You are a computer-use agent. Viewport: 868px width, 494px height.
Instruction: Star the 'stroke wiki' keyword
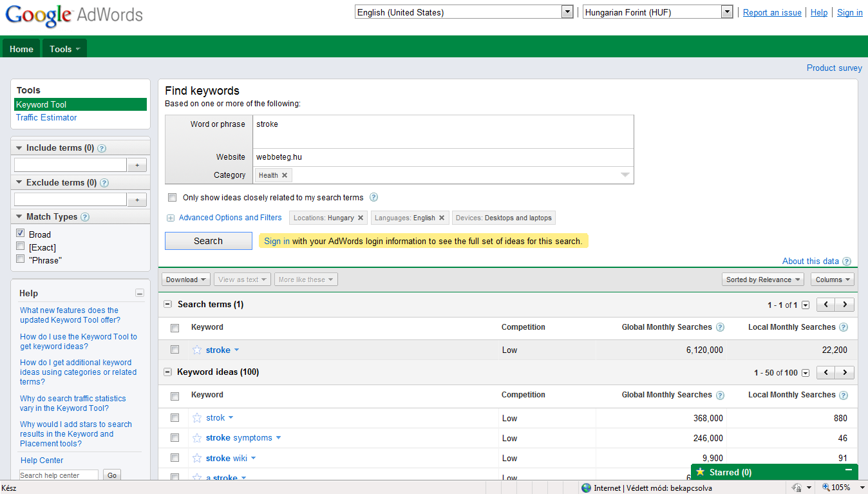coord(197,459)
